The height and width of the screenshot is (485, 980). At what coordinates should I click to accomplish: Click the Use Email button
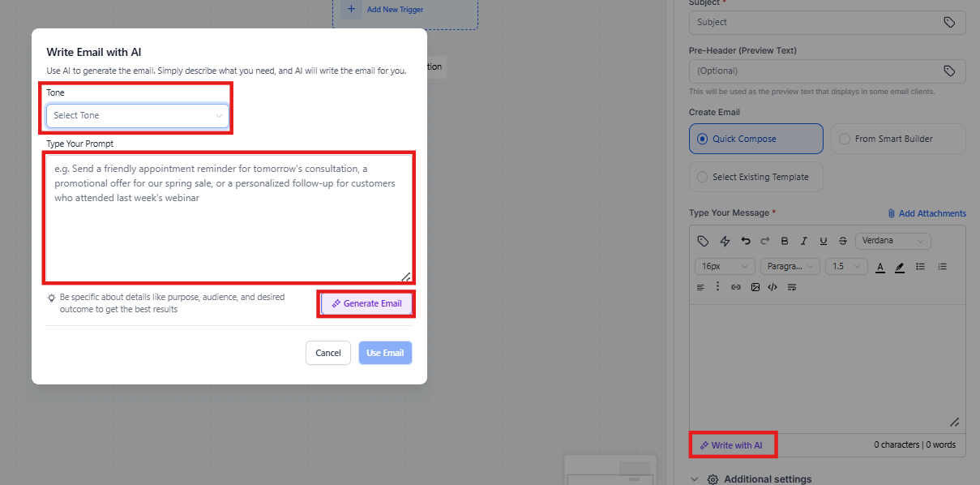pyautogui.click(x=385, y=353)
